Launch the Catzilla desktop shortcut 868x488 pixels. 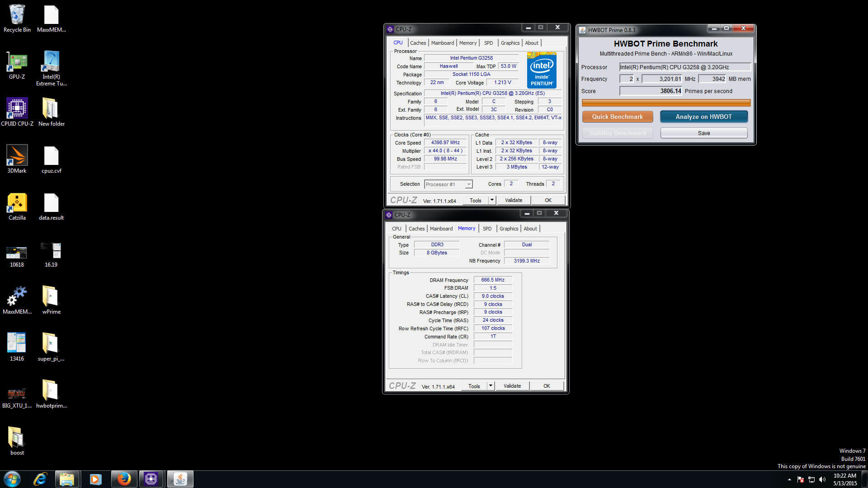pyautogui.click(x=17, y=206)
